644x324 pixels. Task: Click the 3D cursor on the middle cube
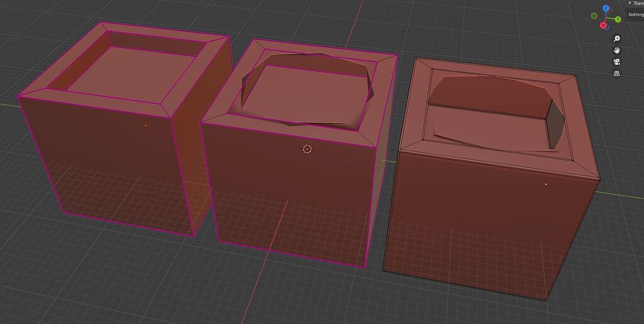(307, 149)
